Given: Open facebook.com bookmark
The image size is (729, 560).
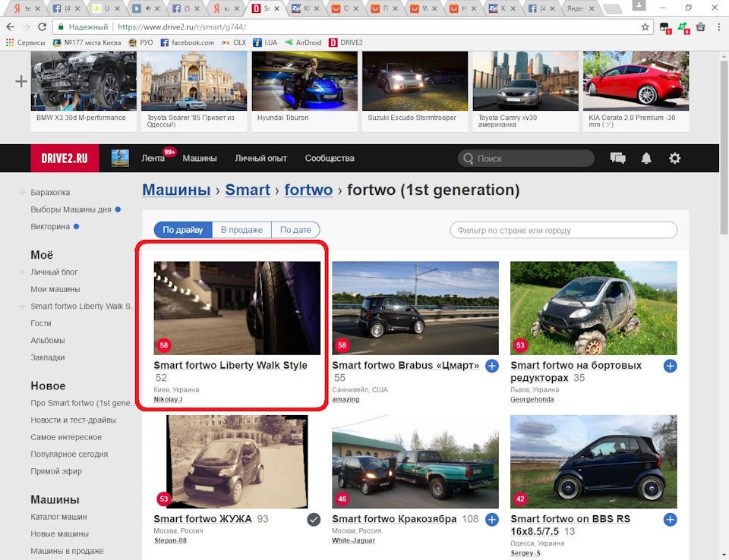Looking at the screenshot, I should coord(188,42).
